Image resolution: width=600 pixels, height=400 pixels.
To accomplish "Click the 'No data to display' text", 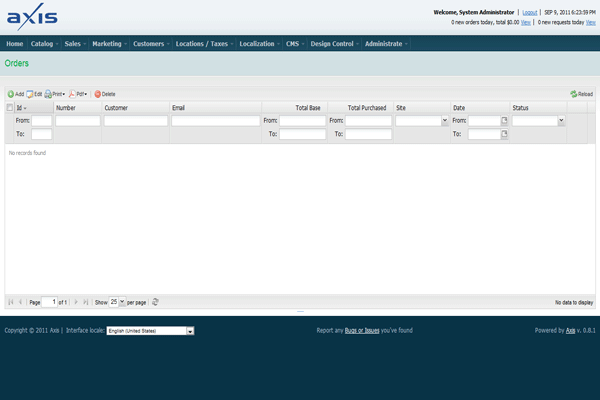I will (x=574, y=302).
